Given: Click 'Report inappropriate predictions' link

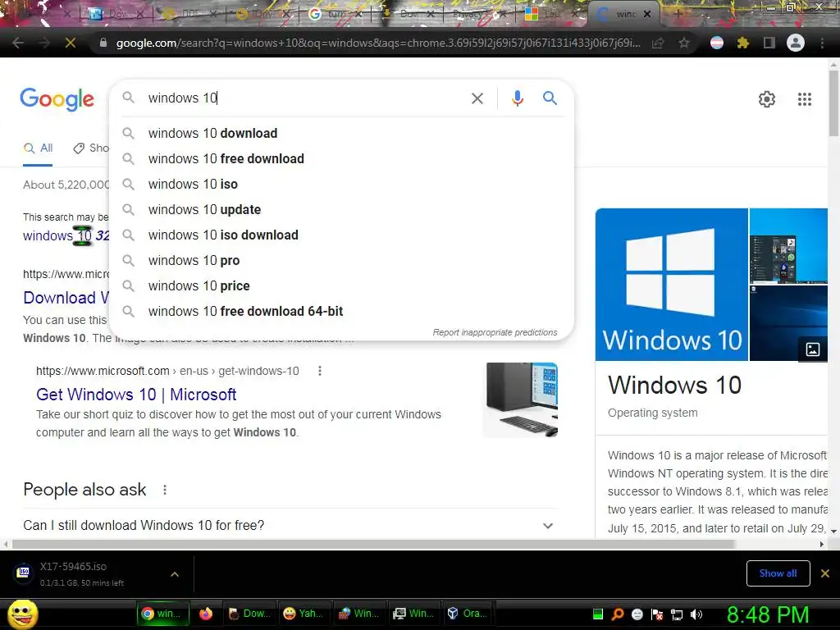Looking at the screenshot, I should pyautogui.click(x=495, y=333).
